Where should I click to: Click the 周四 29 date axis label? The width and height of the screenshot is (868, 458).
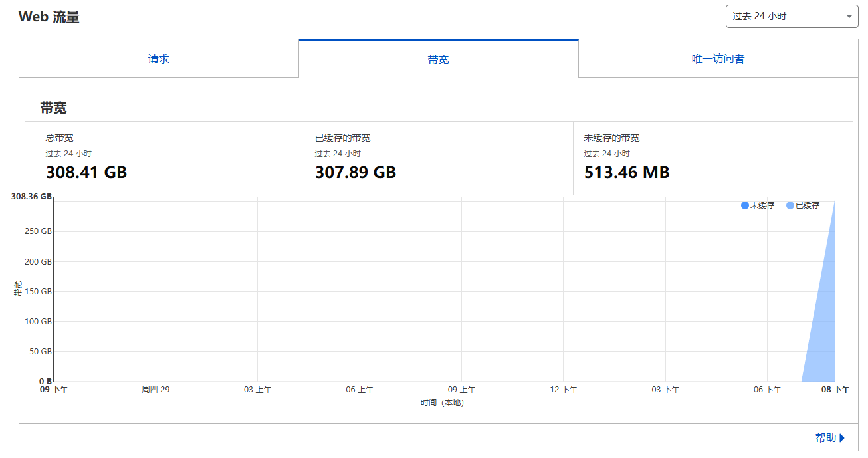tap(156, 390)
